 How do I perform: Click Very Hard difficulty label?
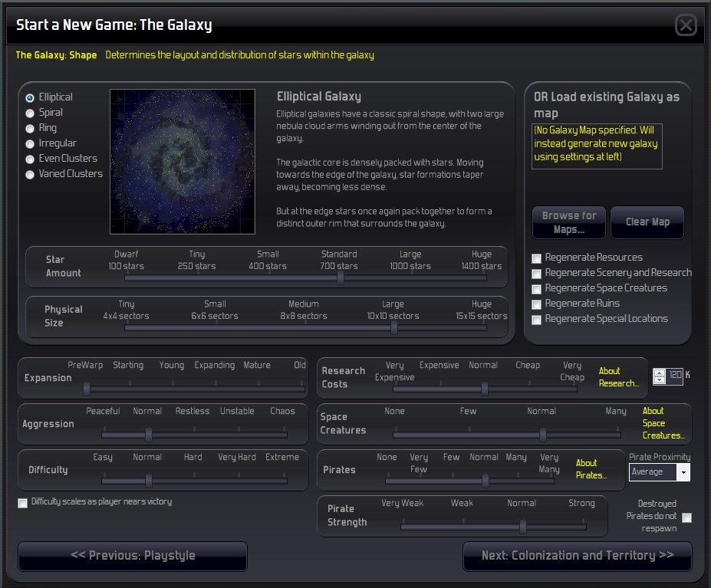pos(237,457)
